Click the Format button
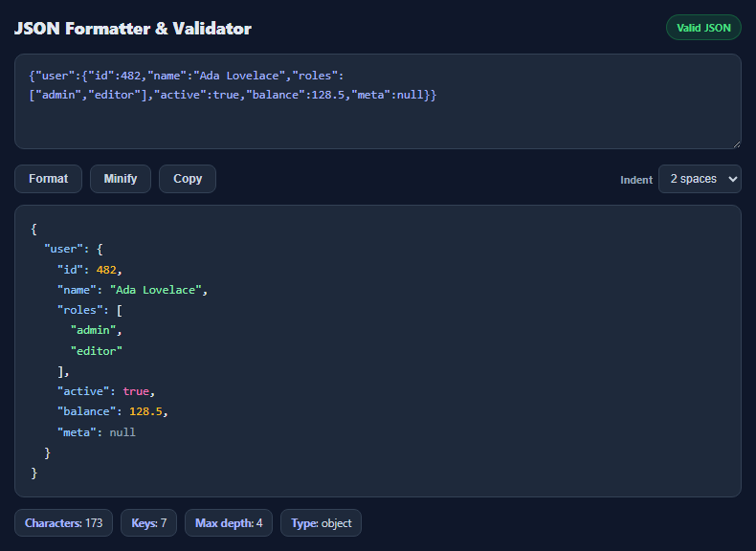The image size is (756, 551). pyautogui.click(x=48, y=179)
